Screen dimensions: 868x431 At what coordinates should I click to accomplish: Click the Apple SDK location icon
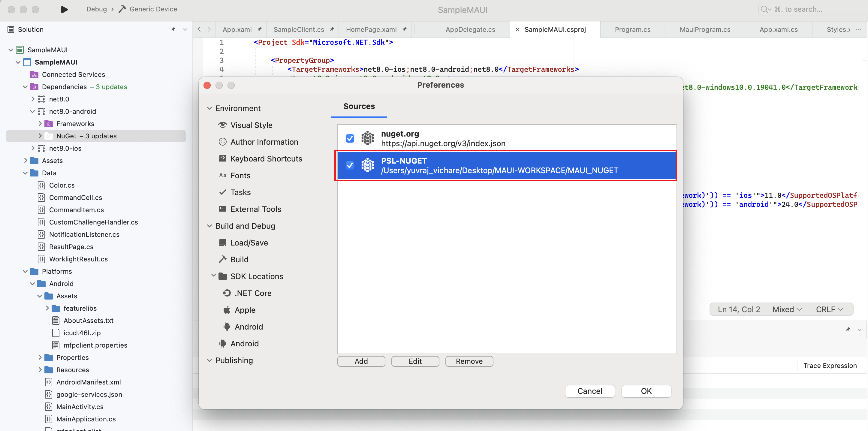(x=227, y=310)
